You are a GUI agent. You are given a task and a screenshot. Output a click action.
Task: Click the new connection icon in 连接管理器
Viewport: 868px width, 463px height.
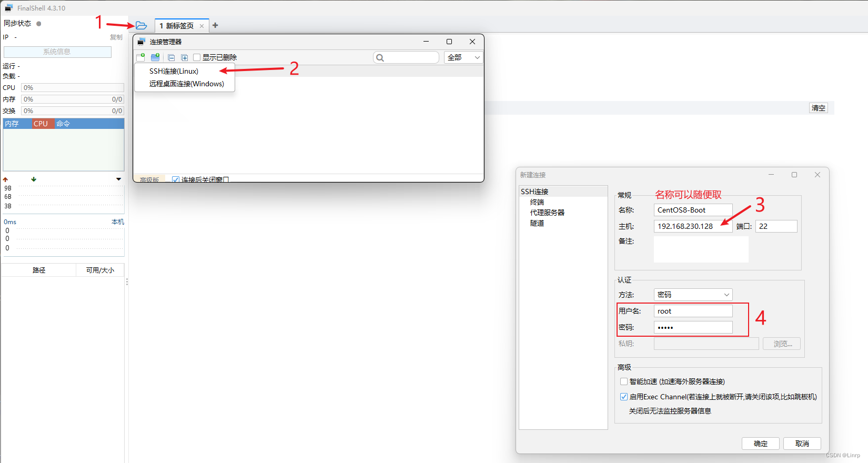[x=140, y=57]
